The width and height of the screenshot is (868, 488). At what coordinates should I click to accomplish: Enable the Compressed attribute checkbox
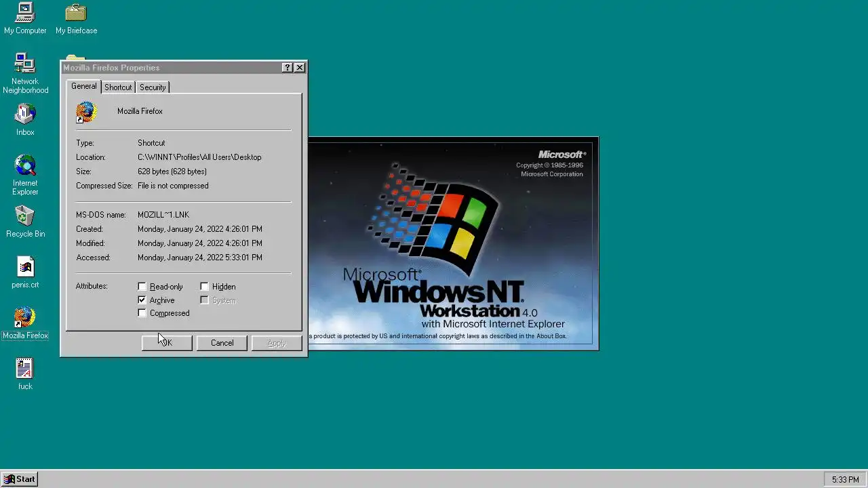[142, 313]
